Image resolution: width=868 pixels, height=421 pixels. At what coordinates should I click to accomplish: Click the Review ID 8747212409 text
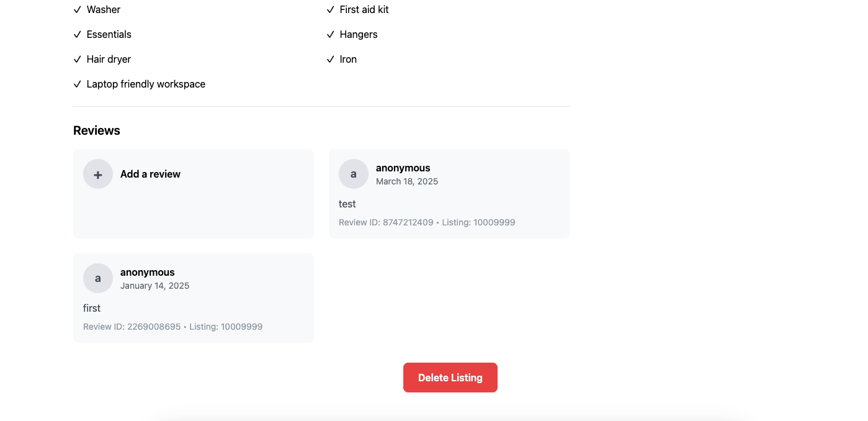tap(386, 222)
